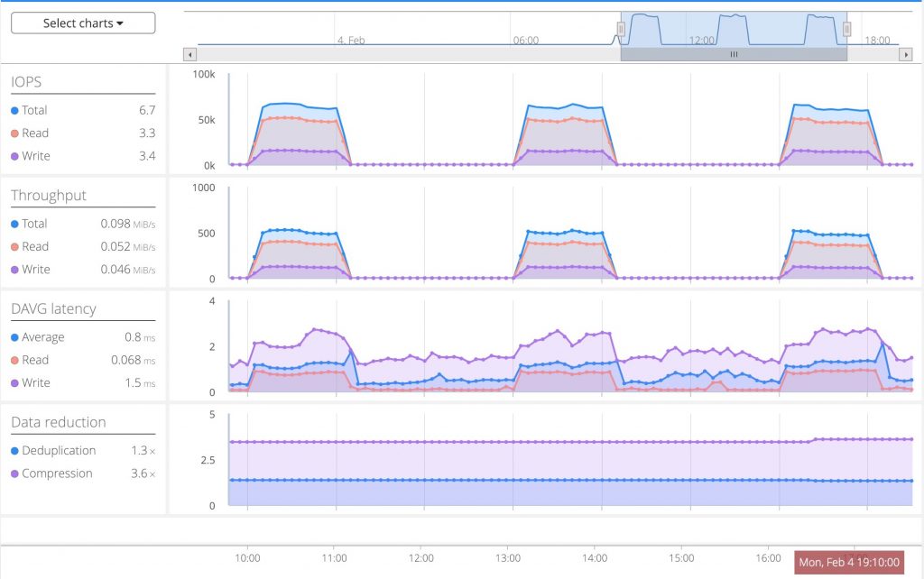Click the navigator scrollbar thumb grip
Image resolution: width=924 pixels, height=579 pixels.
[734, 55]
